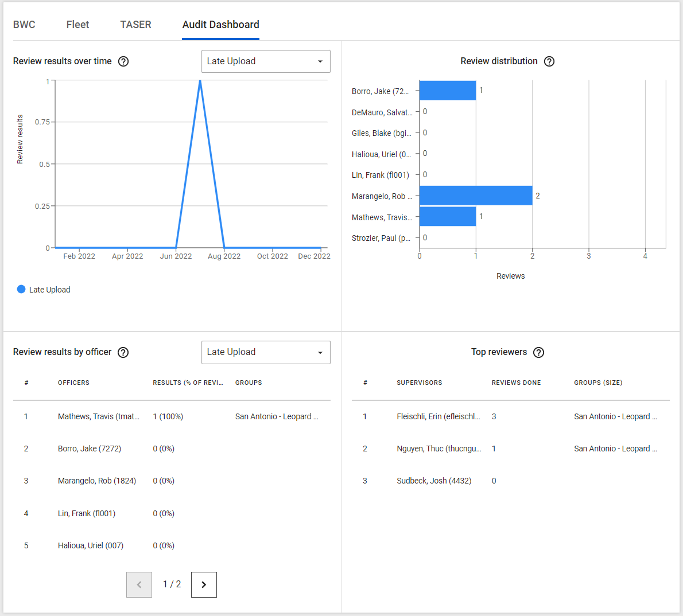Open the TASER tab

(135, 25)
